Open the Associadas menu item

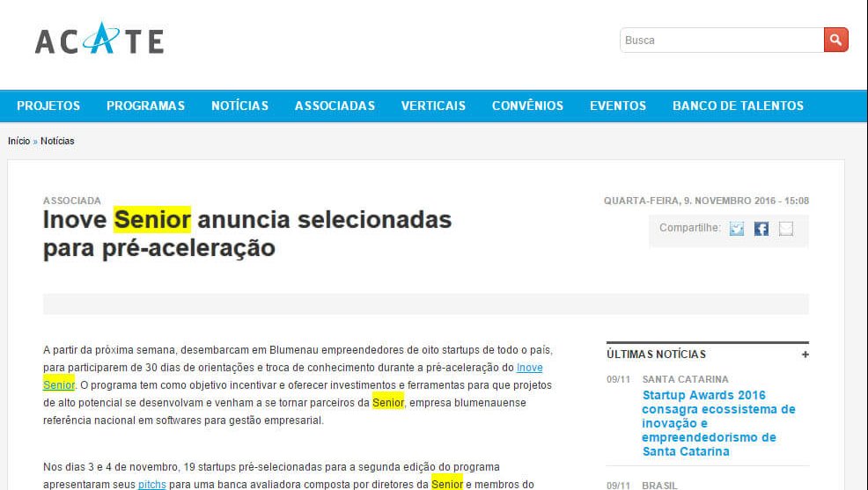[x=335, y=106]
